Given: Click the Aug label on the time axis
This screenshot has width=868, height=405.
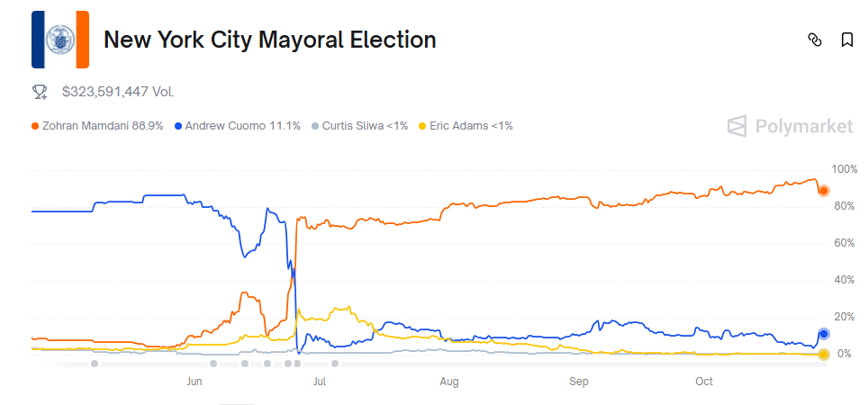Looking at the screenshot, I should click(x=449, y=382).
